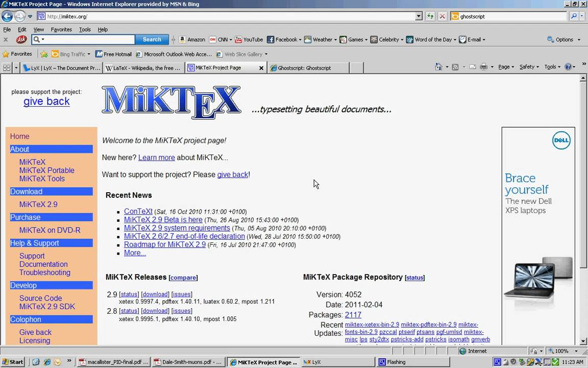Open the MiKTeX 2.9 Beta is here link

(163, 220)
